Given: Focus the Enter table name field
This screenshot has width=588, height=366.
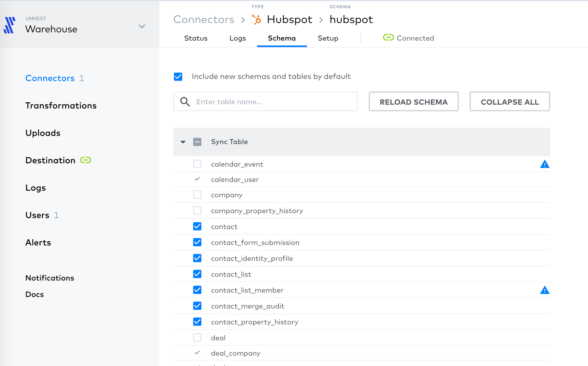Looking at the screenshot, I should tap(273, 102).
